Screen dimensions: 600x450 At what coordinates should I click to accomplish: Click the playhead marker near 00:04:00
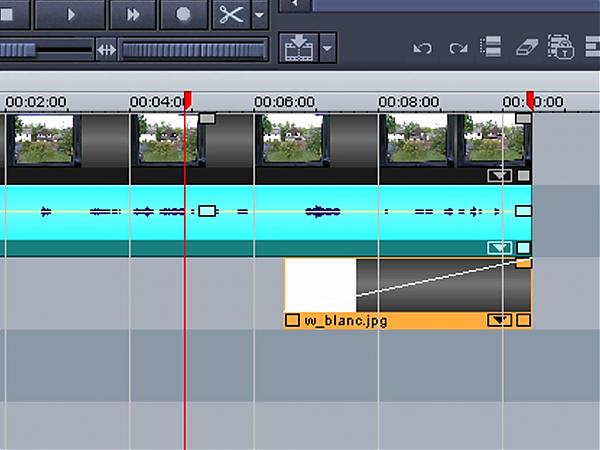click(x=188, y=100)
